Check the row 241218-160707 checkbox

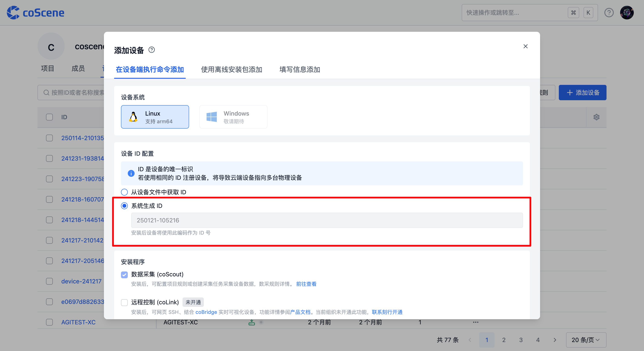[x=49, y=199]
